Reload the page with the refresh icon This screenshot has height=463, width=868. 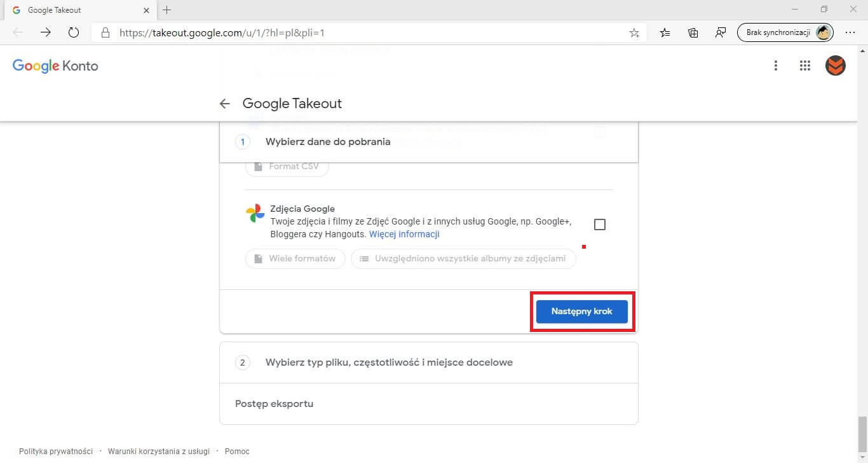(73, 32)
